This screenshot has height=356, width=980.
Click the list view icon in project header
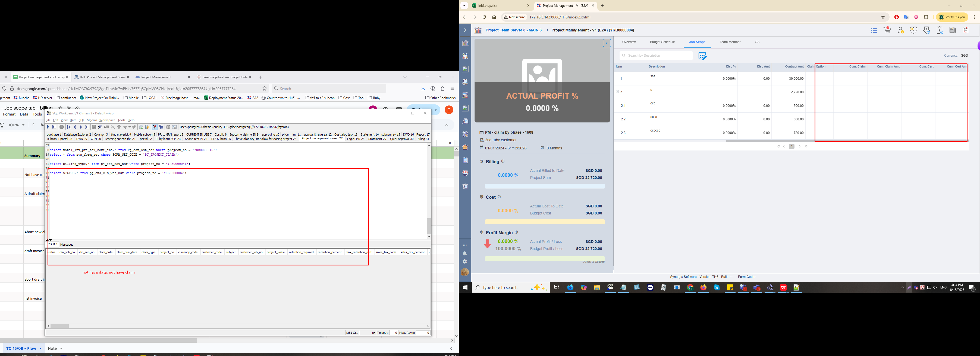click(x=874, y=30)
